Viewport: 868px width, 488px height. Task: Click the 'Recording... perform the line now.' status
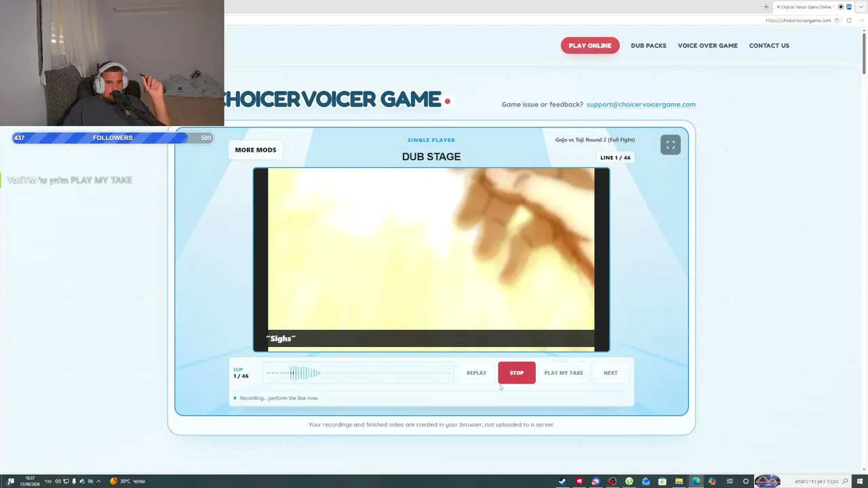point(279,398)
